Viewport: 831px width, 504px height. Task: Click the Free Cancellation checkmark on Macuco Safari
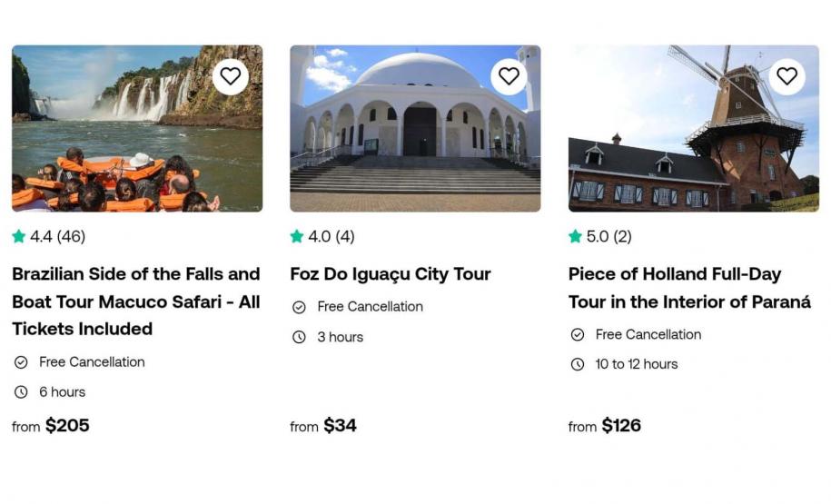click(21, 362)
